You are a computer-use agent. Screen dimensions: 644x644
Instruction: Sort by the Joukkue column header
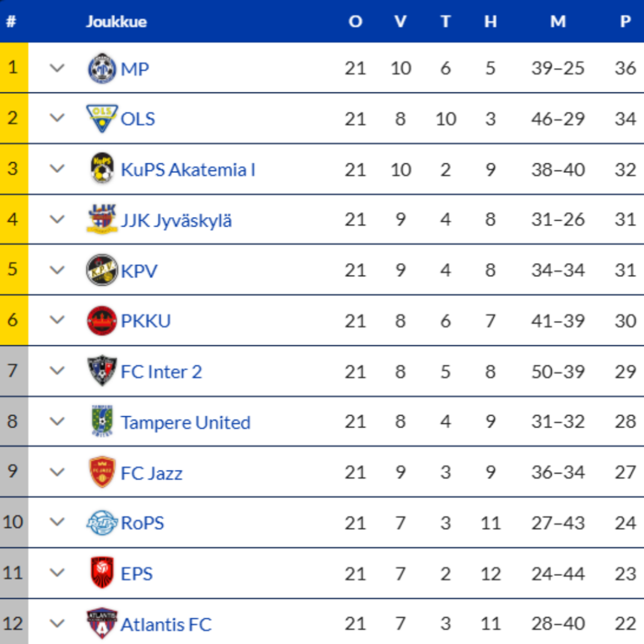coord(116,21)
